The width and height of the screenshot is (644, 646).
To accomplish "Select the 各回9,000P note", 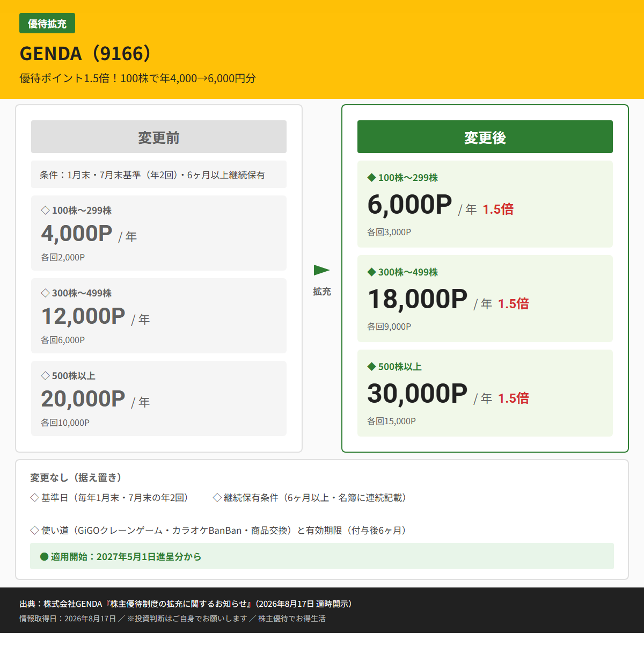I will pos(389,327).
